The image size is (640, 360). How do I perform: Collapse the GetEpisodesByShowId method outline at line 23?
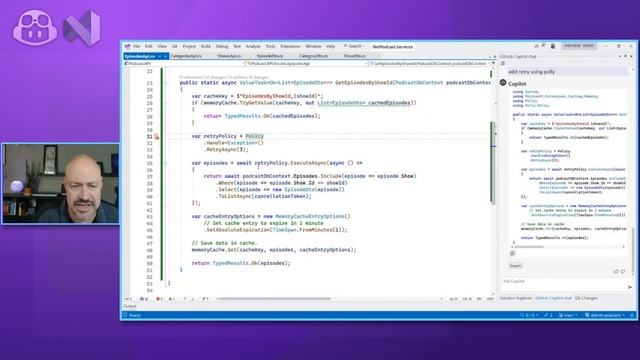point(165,83)
